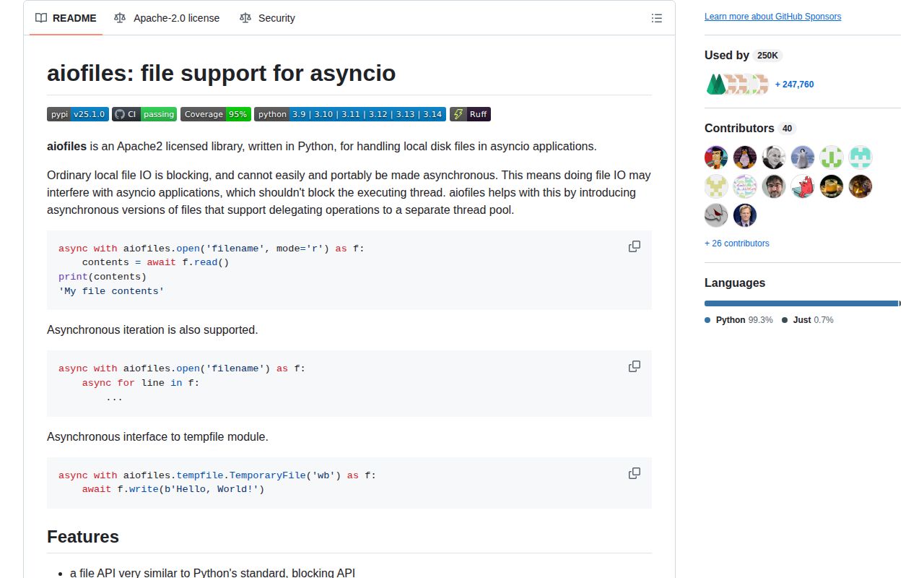Click the text 'Asynchronous interface to tempfile module.'
Viewport: 924px width, 578px height.
point(157,436)
